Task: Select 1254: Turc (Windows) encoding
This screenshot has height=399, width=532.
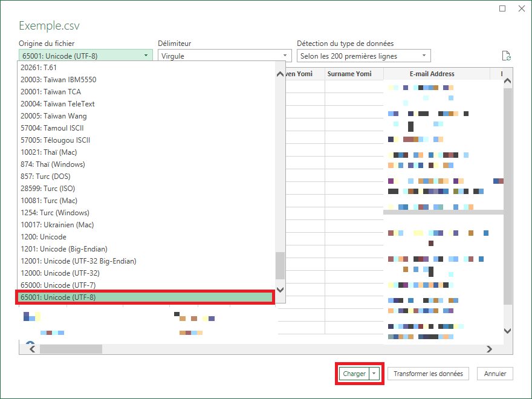Action: (x=55, y=213)
